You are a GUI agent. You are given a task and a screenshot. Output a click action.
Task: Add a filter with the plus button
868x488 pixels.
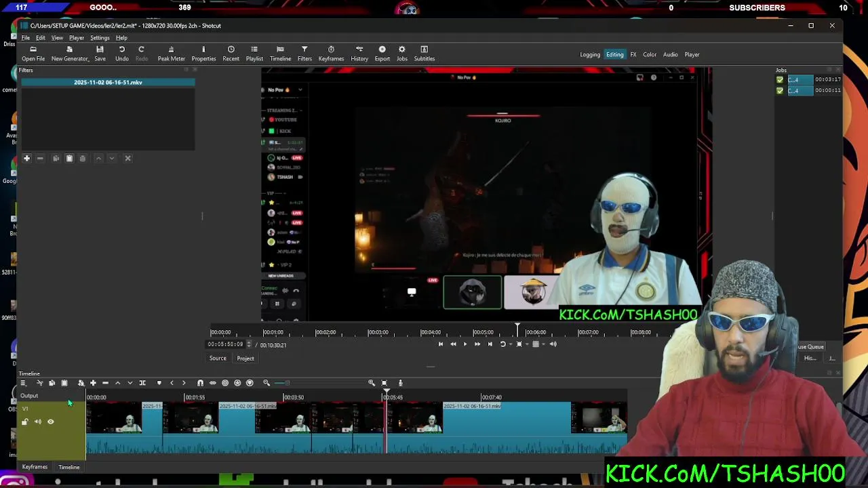(27, 158)
